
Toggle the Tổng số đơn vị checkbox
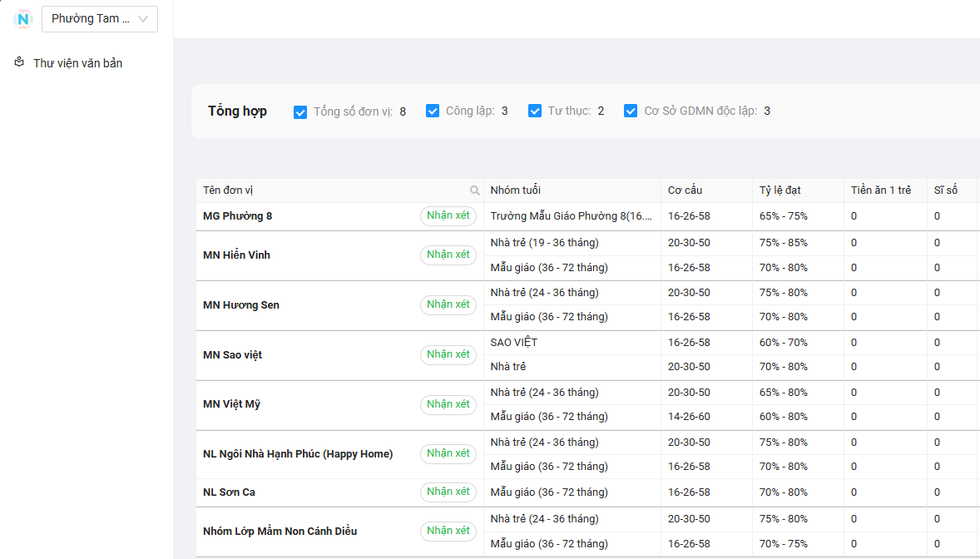[x=300, y=111]
